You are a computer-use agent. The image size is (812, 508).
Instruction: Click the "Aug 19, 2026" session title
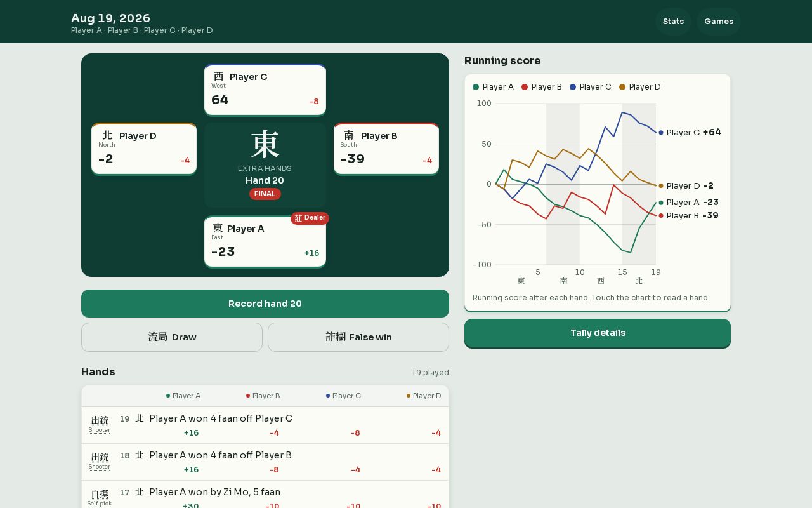(x=110, y=18)
